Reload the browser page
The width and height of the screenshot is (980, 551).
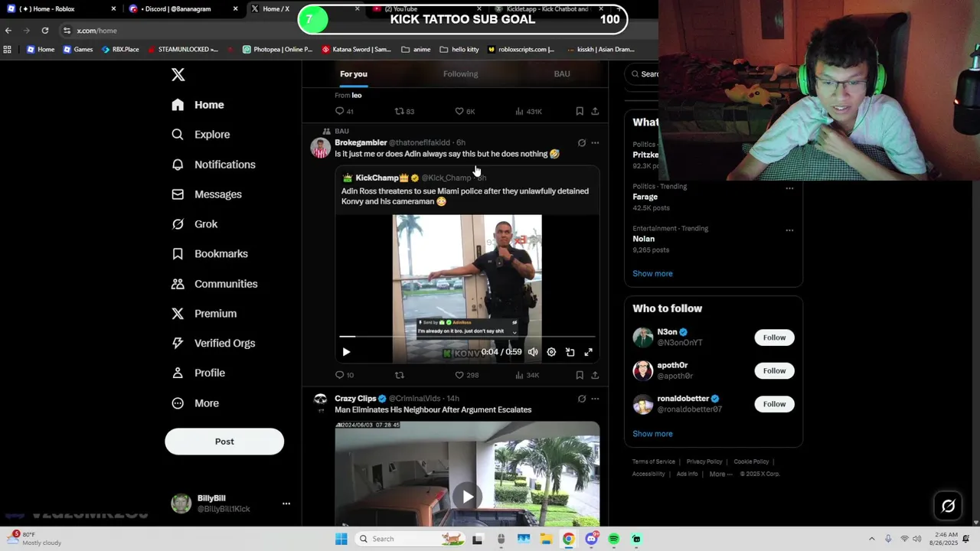(x=45, y=31)
